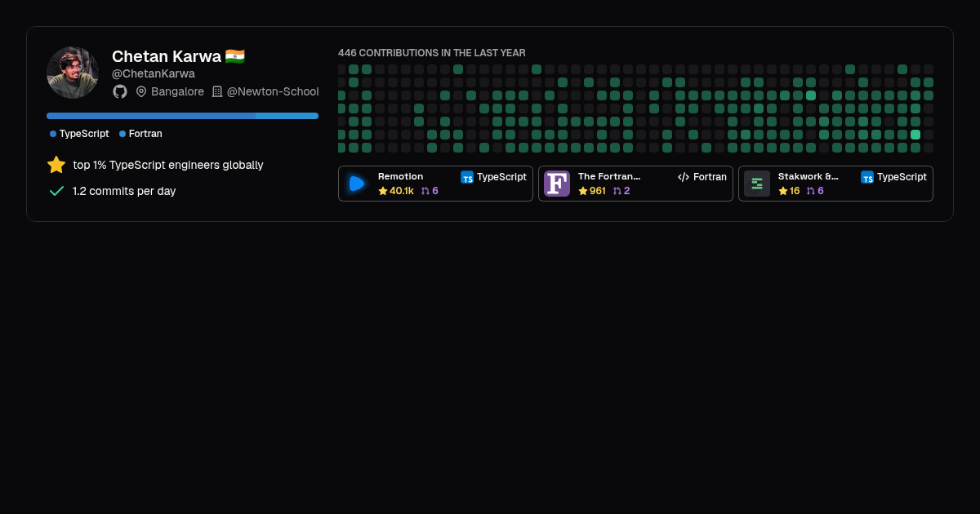Click the 16 star count in Stakwork card

click(x=795, y=191)
